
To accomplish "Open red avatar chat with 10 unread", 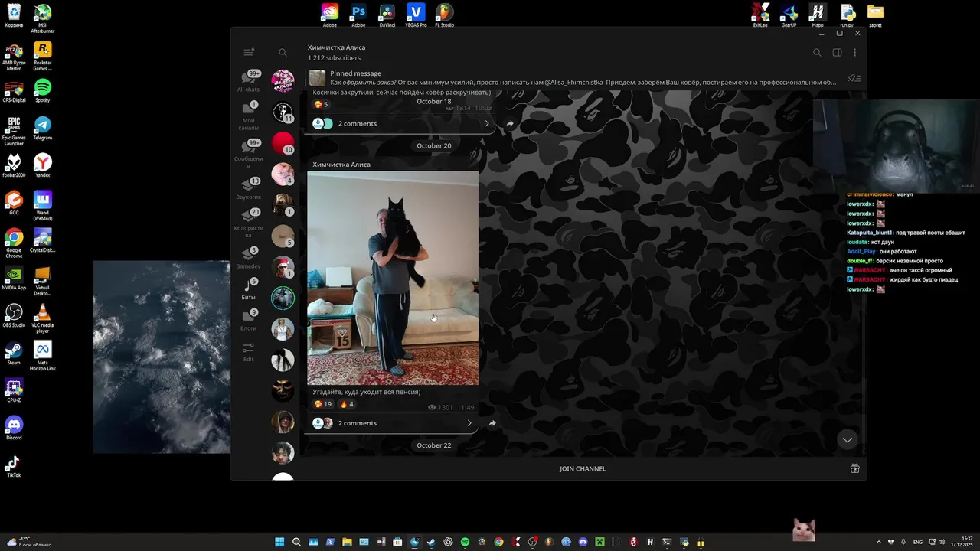I will coord(283,143).
